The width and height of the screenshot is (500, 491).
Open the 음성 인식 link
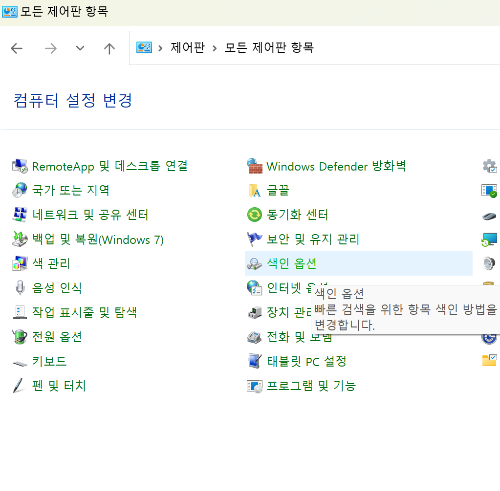click(57, 288)
